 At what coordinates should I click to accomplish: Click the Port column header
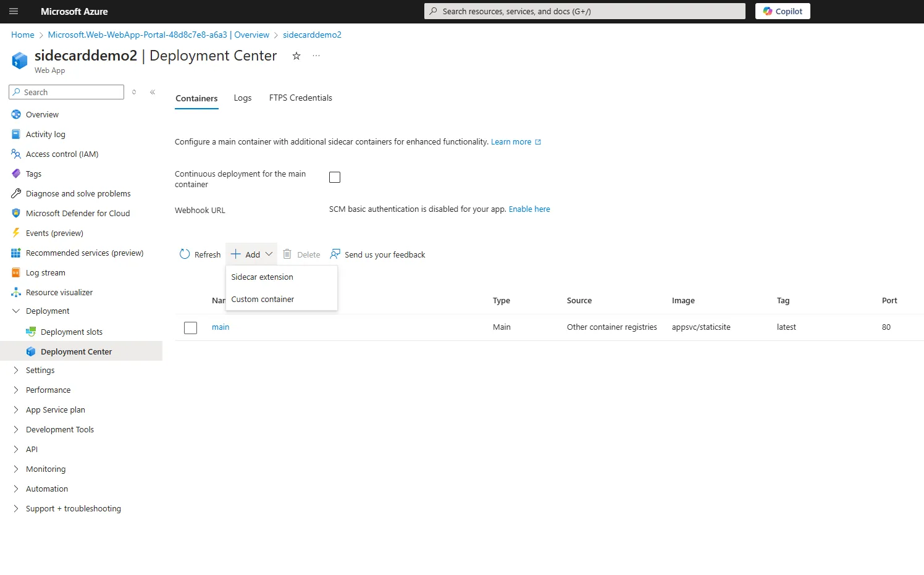click(889, 300)
